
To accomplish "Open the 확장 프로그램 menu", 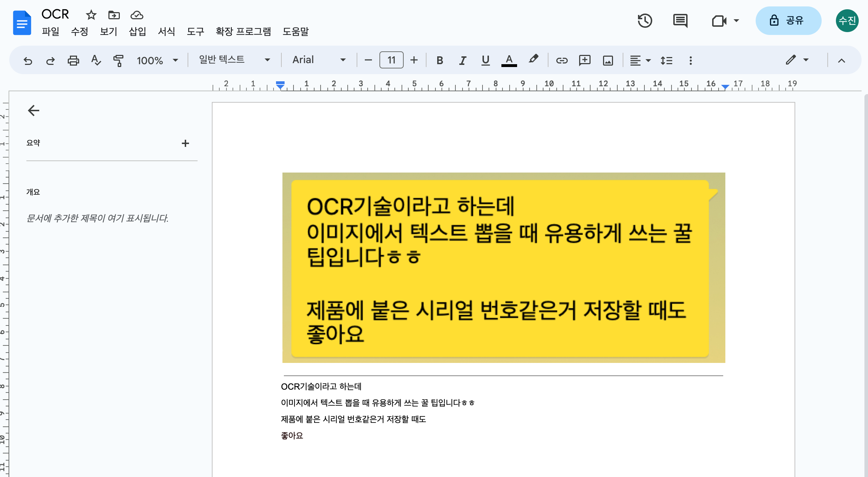I will 243,31.
